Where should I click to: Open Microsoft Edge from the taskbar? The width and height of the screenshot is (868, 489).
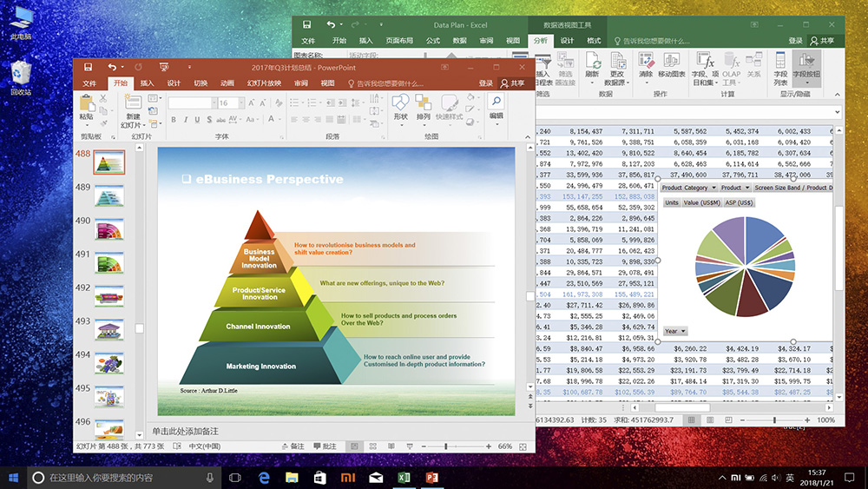click(264, 478)
